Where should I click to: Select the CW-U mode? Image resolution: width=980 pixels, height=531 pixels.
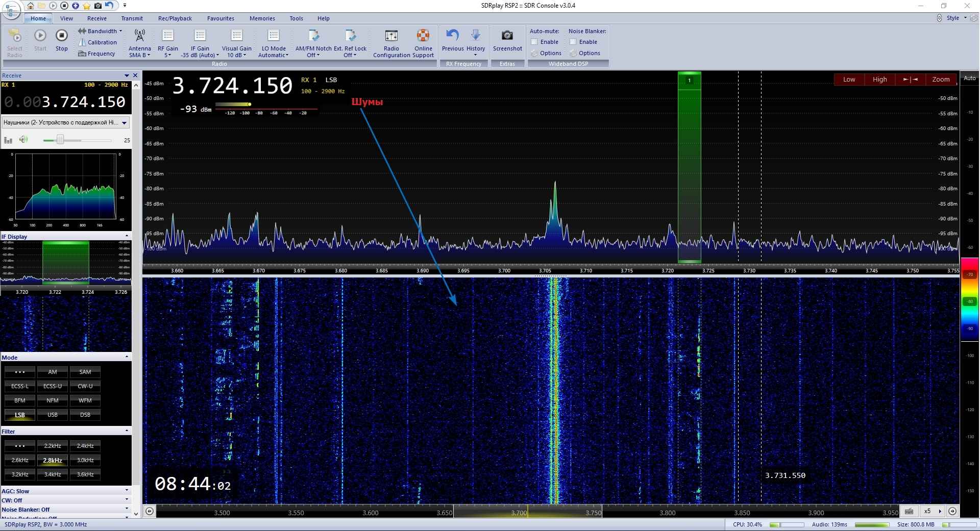(x=85, y=386)
